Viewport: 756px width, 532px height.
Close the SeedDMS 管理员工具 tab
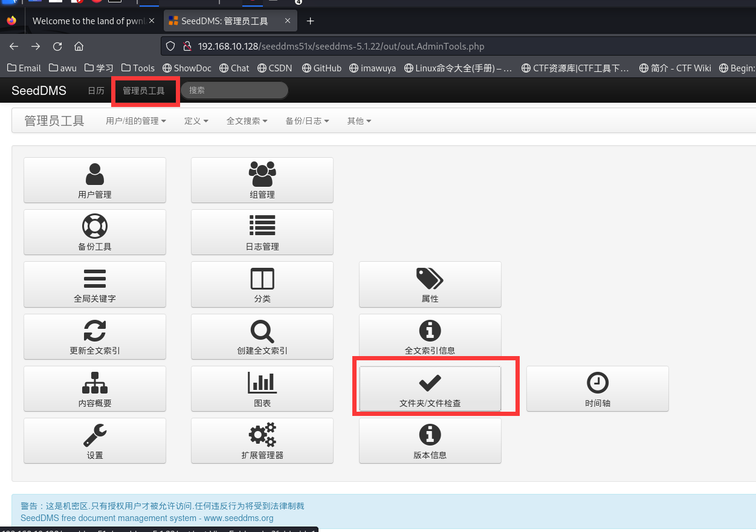click(288, 21)
